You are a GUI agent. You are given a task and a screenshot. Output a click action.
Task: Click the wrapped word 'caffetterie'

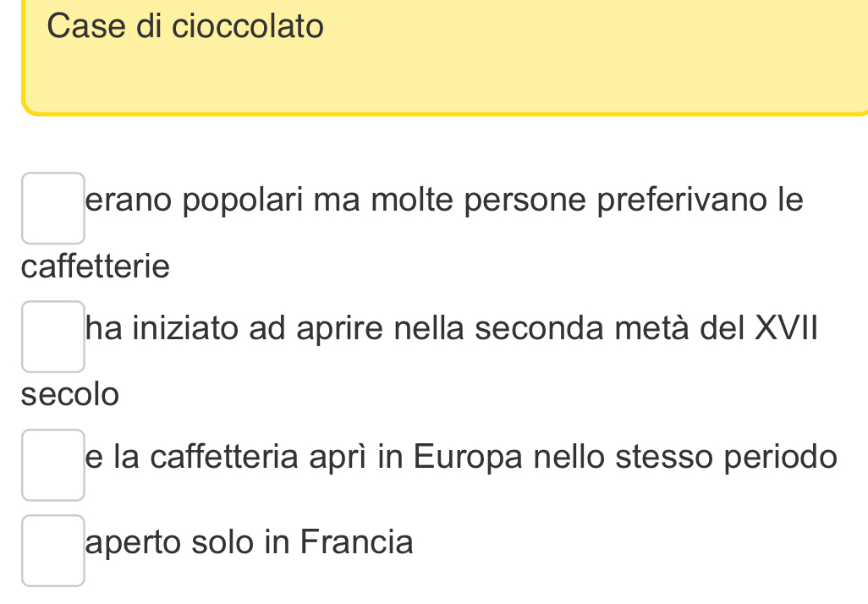pyautogui.click(x=96, y=267)
